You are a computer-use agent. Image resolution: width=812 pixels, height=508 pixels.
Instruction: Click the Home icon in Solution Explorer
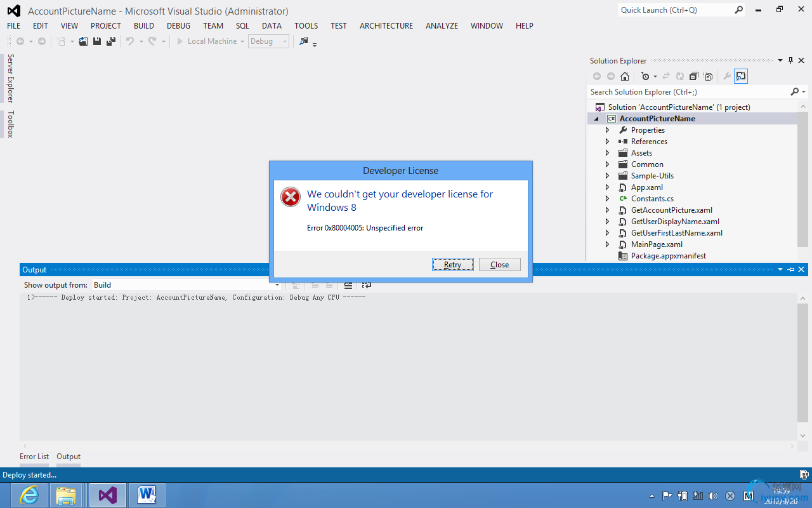click(x=625, y=76)
